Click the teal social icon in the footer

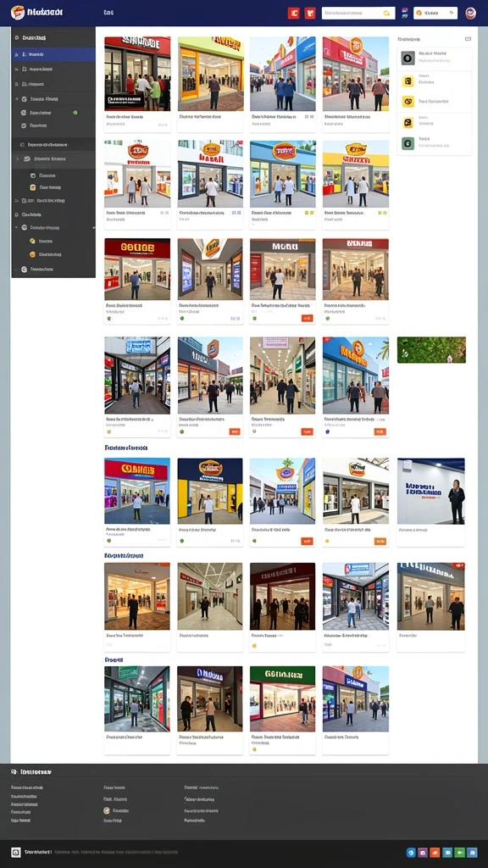click(x=447, y=853)
